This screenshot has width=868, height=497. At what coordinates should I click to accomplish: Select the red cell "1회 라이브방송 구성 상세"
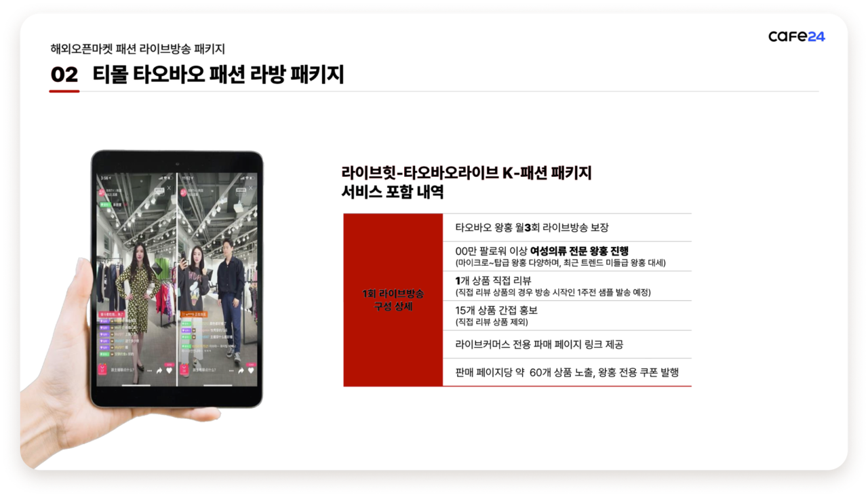pyautogui.click(x=393, y=300)
